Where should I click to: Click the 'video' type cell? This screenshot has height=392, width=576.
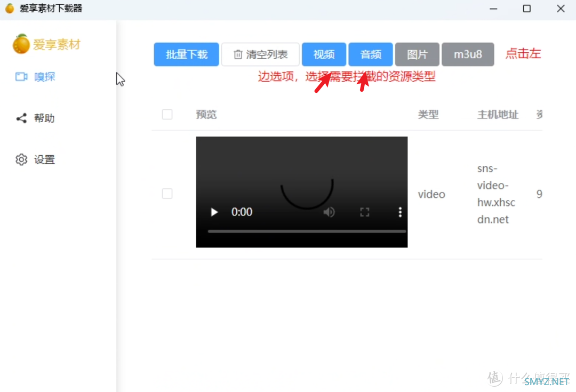click(431, 194)
